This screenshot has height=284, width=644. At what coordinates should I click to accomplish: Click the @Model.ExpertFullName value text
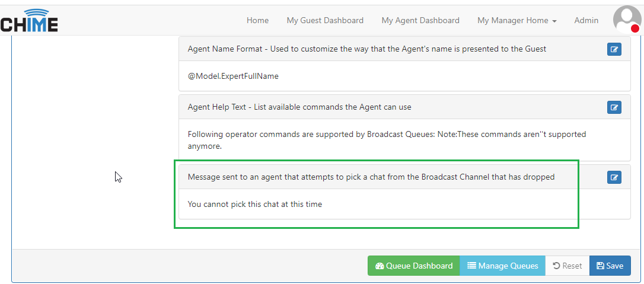tap(233, 76)
